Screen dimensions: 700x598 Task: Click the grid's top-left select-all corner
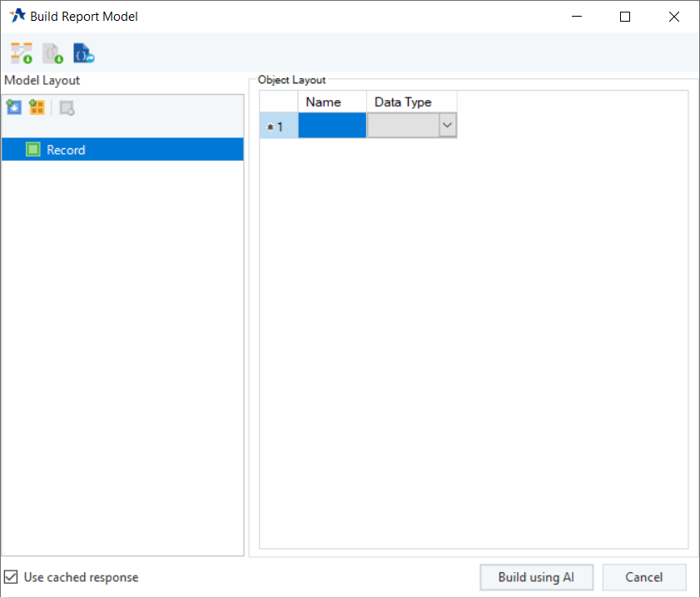[x=278, y=102]
